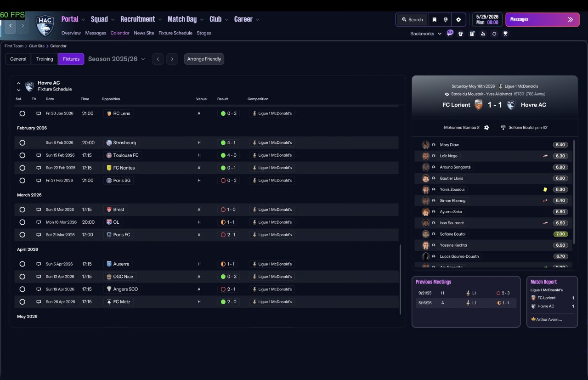
Task: Click the scouting magnifier person shortcut icon
Action: click(x=483, y=34)
